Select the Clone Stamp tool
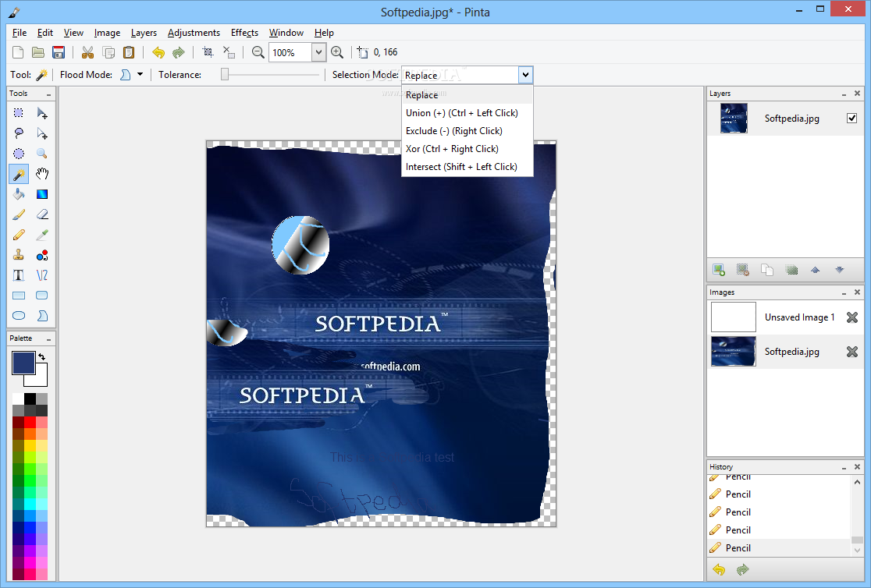 pos(18,255)
